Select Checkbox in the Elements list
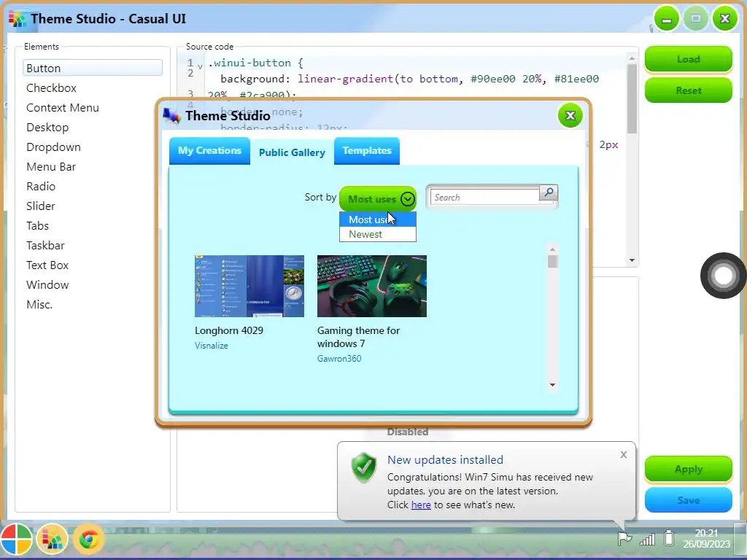 click(93, 88)
